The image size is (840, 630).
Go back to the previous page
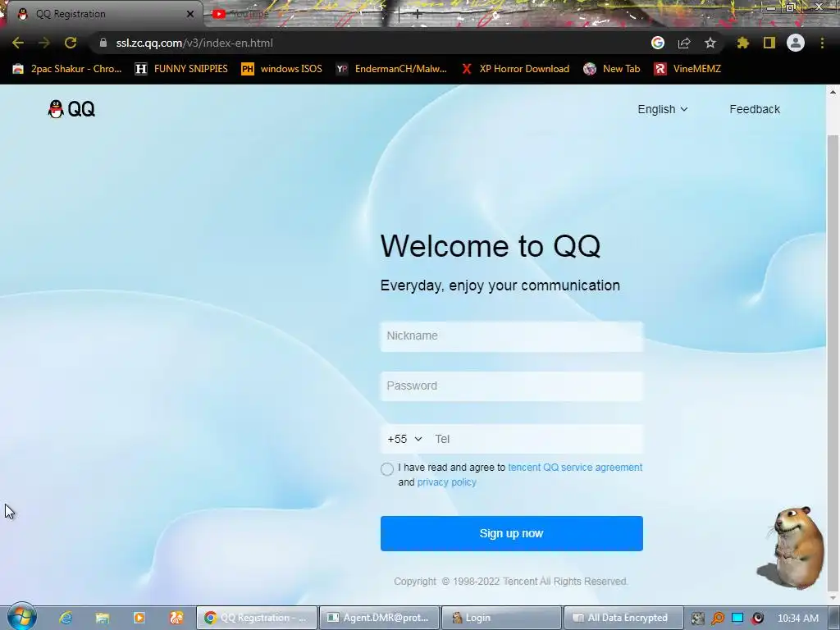click(x=18, y=43)
